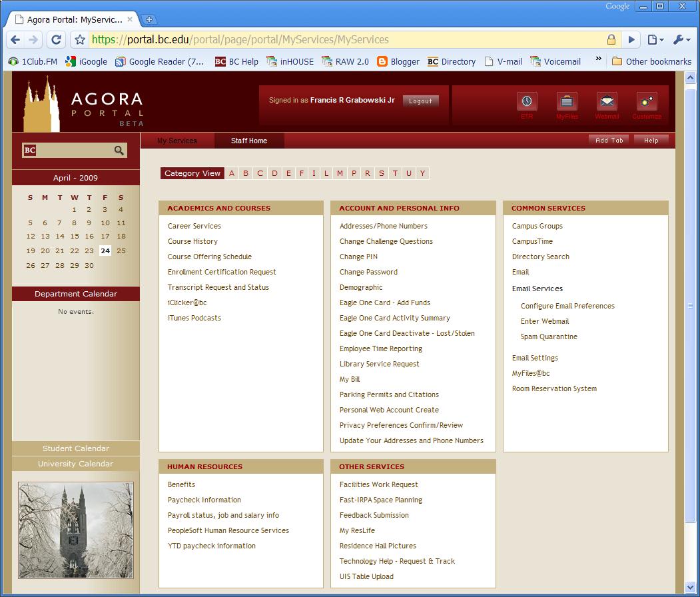Open the 1Club.FM bookmark

(x=33, y=61)
